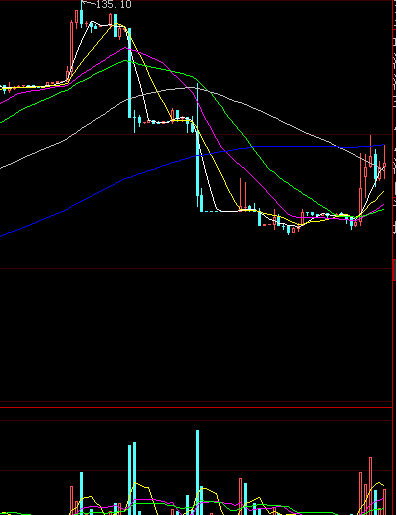This screenshot has width=397, height=515.
Task: Click the tallest cyan volume bar
Action: point(197,472)
